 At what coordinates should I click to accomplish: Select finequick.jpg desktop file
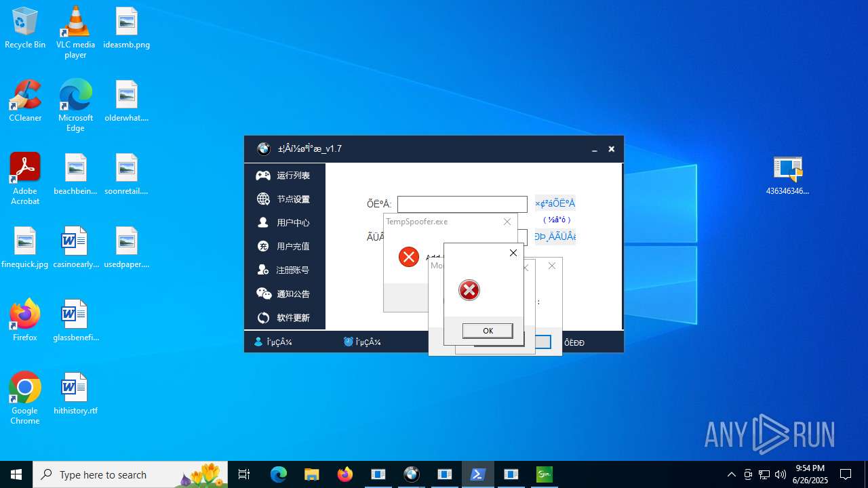pyautogui.click(x=25, y=248)
